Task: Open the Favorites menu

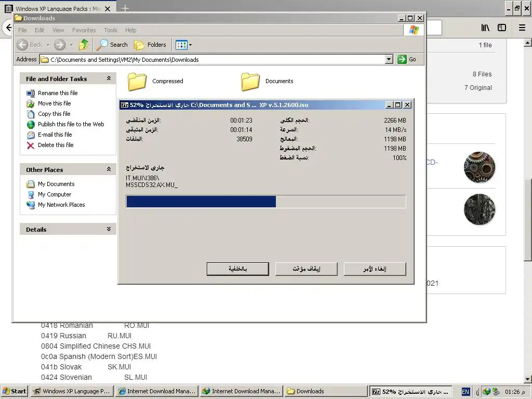Action: click(84, 30)
